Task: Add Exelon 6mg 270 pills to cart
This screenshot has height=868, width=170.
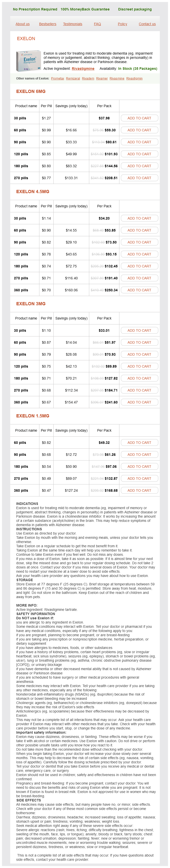Action: (x=139, y=178)
